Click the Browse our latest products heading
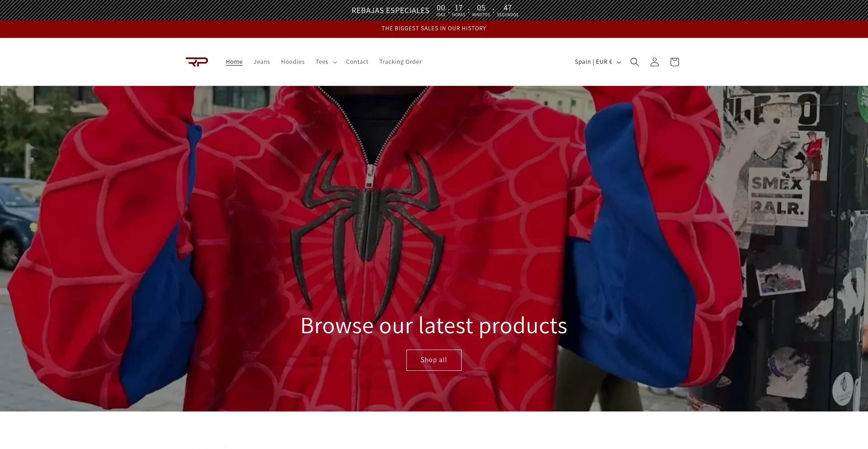The image size is (868, 449). tap(434, 326)
